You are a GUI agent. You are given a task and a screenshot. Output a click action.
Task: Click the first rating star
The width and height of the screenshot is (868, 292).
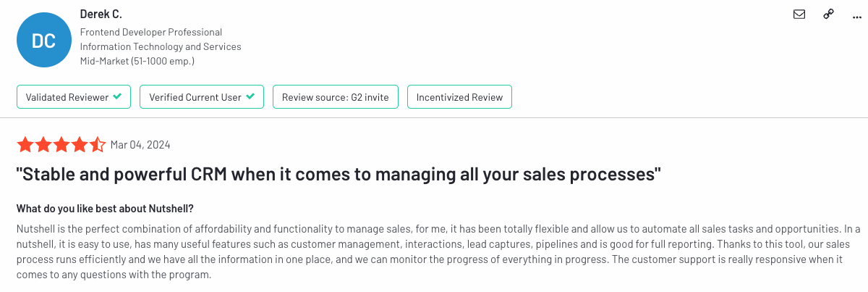point(25,144)
